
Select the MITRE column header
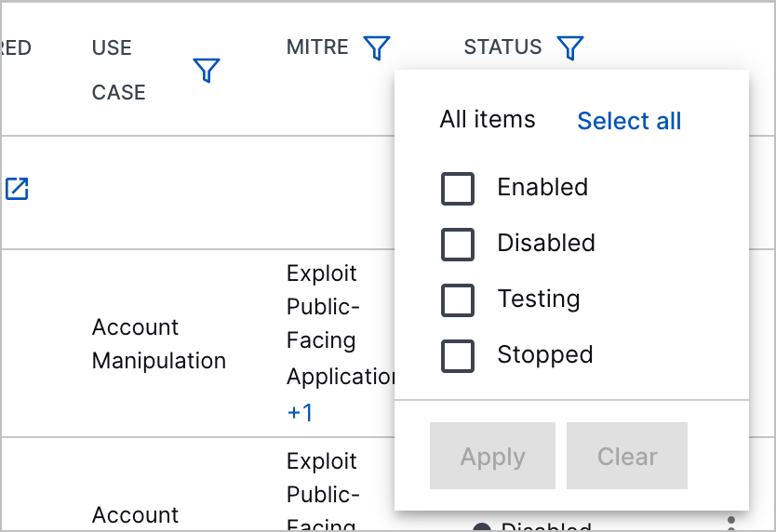[x=317, y=47]
